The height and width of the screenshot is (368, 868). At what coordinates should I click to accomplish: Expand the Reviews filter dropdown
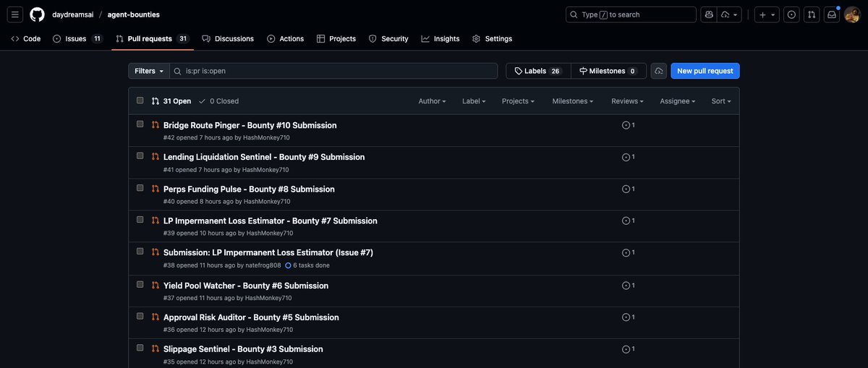[x=627, y=101]
